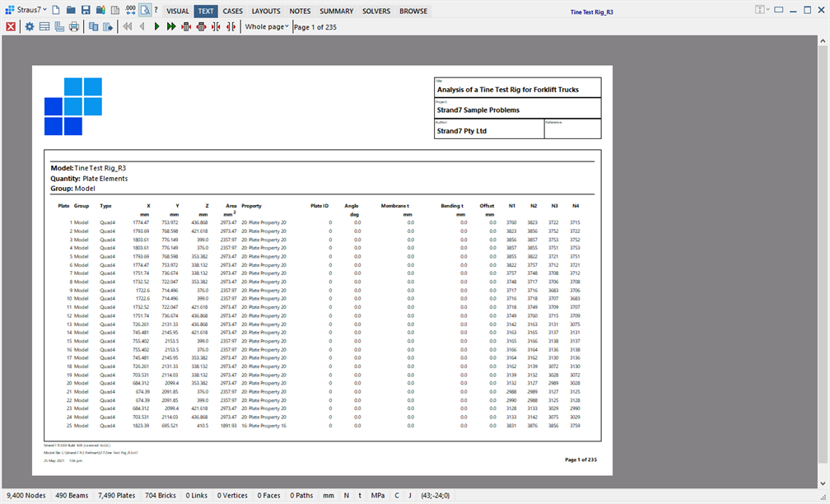The image size is (830, 504).
Task: Click the '704 Bricks' status bar entry
Action: [161, 496]
